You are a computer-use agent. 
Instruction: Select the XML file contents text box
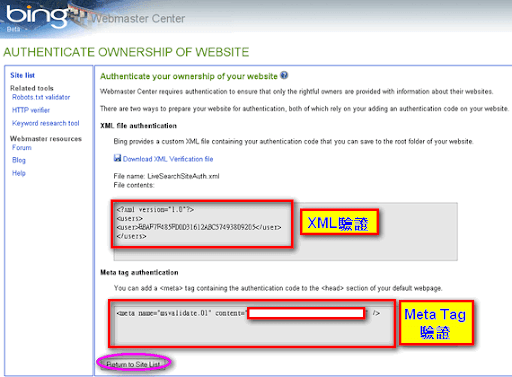[x=285, y=231]
